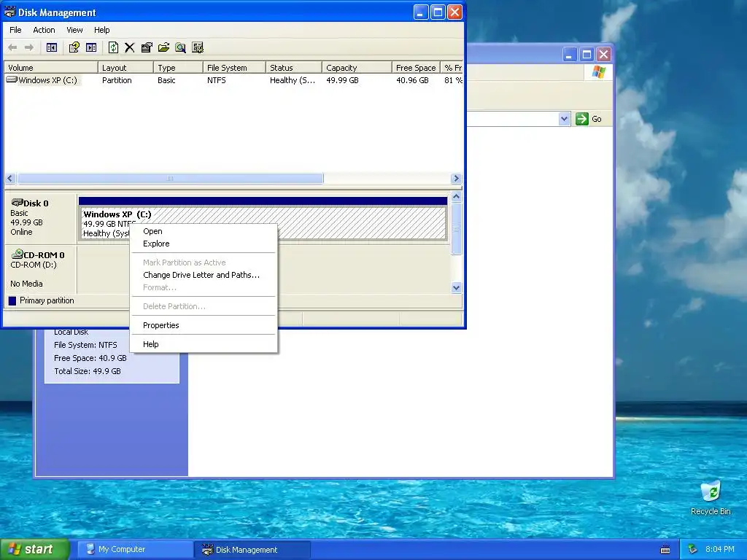Click the Primary partition blue legend swatch
Viewport: 747px width, 560px height.
(x=12, y=301)
